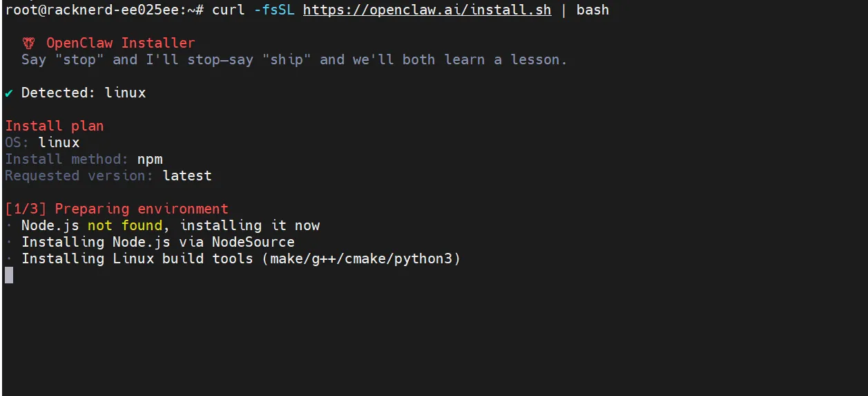The image size is (868, 396).
Task: Open the openclaw.ai install.sh URL
Action: pos(427,10)
